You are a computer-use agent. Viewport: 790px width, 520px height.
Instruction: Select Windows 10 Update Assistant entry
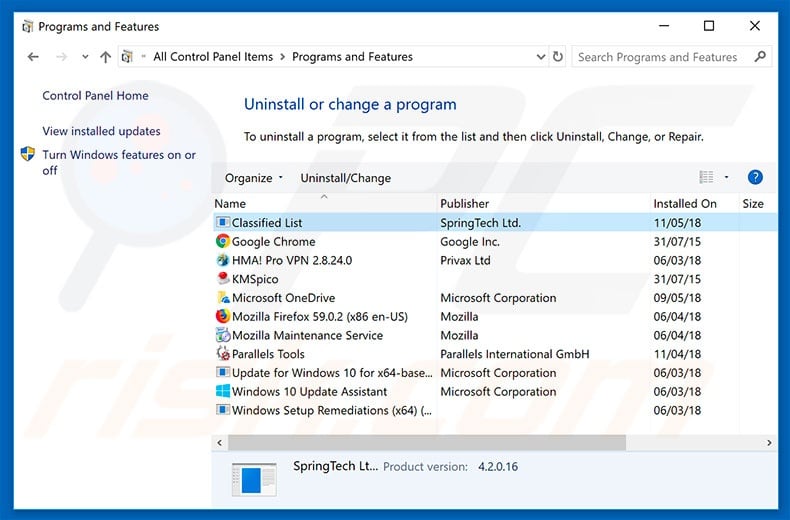pos(309,391)
